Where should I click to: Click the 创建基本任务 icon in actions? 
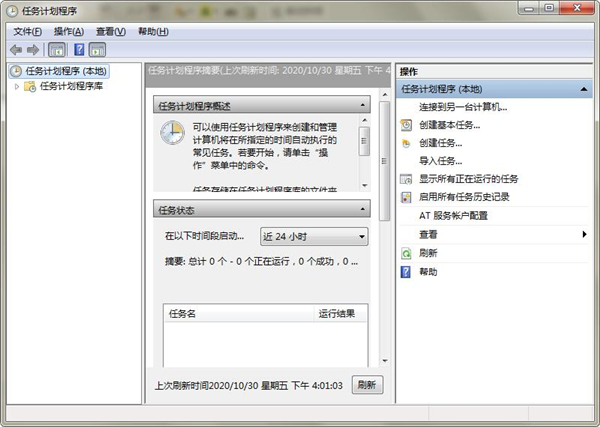pos(406,125)
